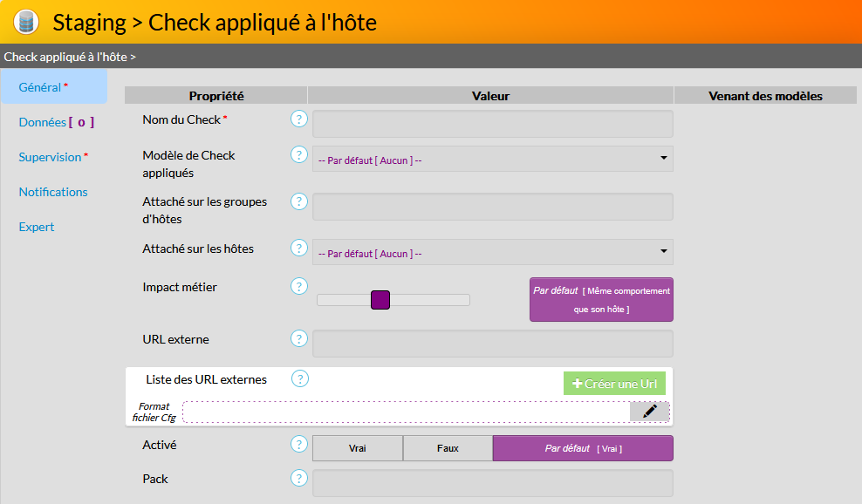Click the pencil edit icon in Cfg format row
The image size is (862, 504).
(649, 412)
